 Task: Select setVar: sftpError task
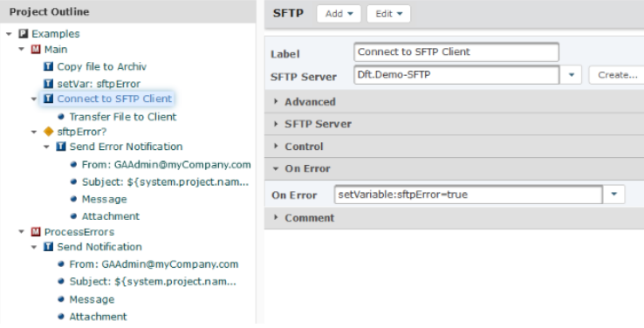(x=99, y=84)
